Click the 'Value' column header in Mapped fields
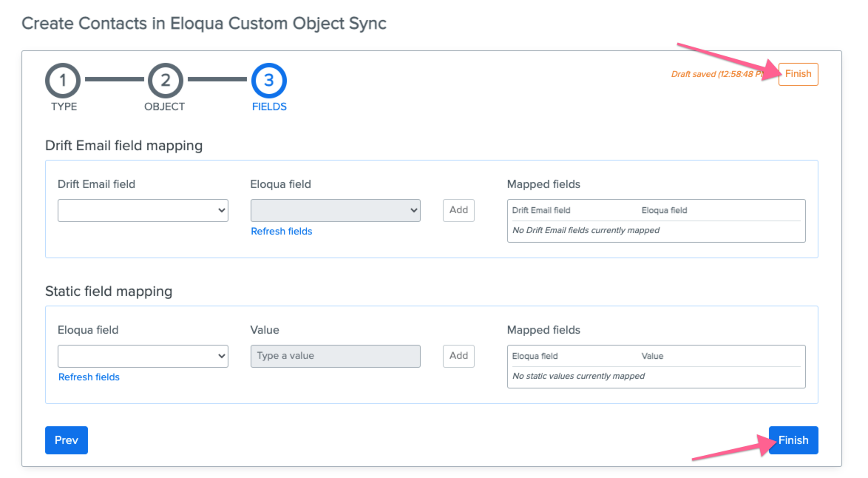Viewport: 868px width, 478px height. tap(652, 356)
